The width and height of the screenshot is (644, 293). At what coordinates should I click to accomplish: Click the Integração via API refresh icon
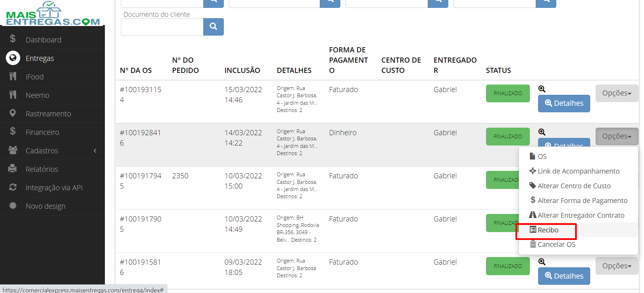coord(13,187)
